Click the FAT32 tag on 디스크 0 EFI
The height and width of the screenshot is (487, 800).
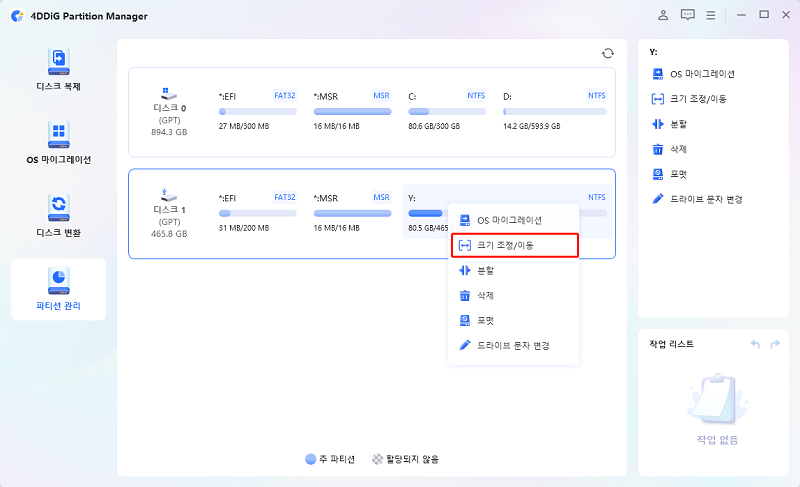pyautogui.click(x=285, y=95)
